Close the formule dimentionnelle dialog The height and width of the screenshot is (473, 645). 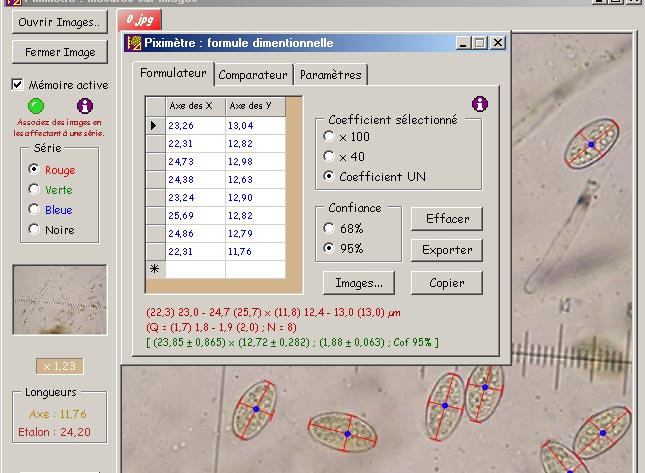(498, 43)
